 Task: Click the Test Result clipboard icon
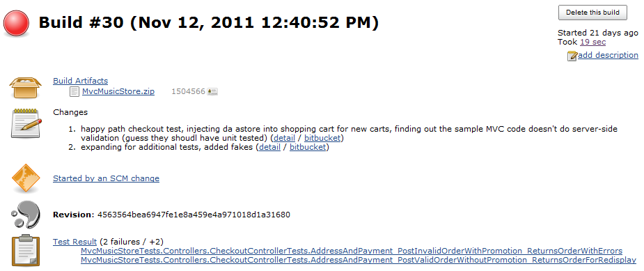point(26,250)
